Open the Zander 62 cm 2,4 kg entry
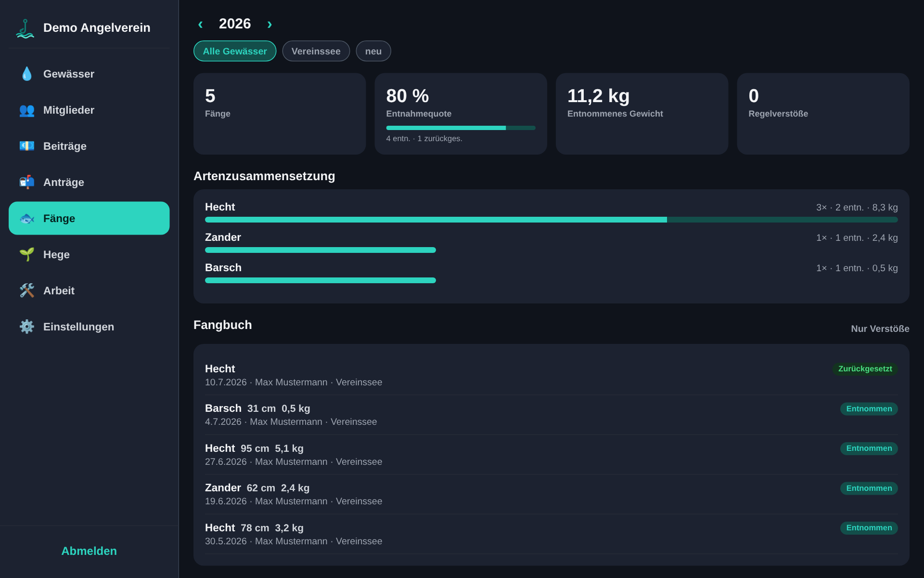Image resolution: width=924 pixels, height=578 pixels. click(551, 494)
